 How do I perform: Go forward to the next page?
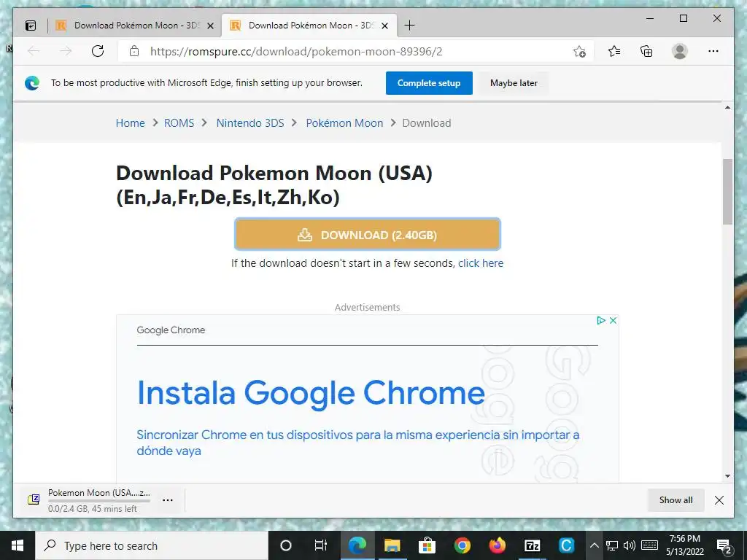(66, 51)
